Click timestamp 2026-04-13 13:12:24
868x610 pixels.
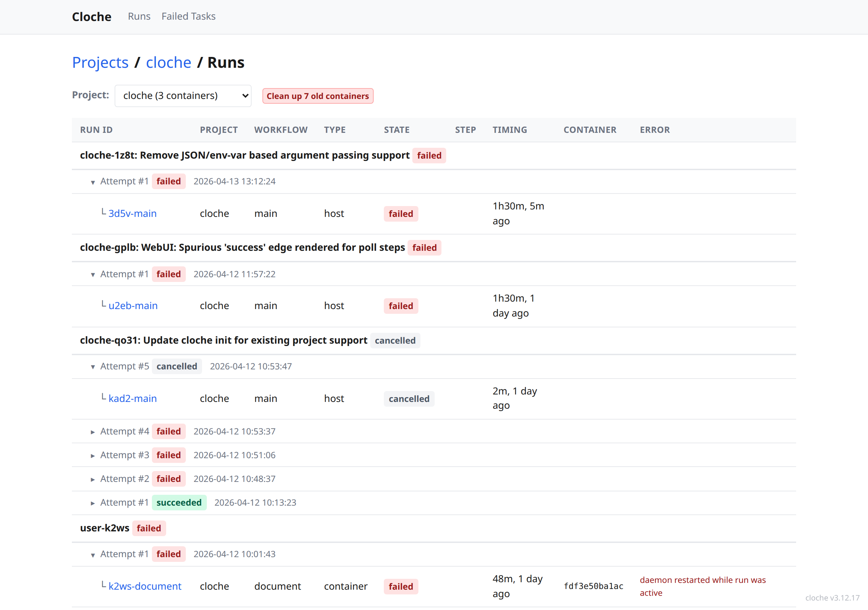tap(234, 181)
